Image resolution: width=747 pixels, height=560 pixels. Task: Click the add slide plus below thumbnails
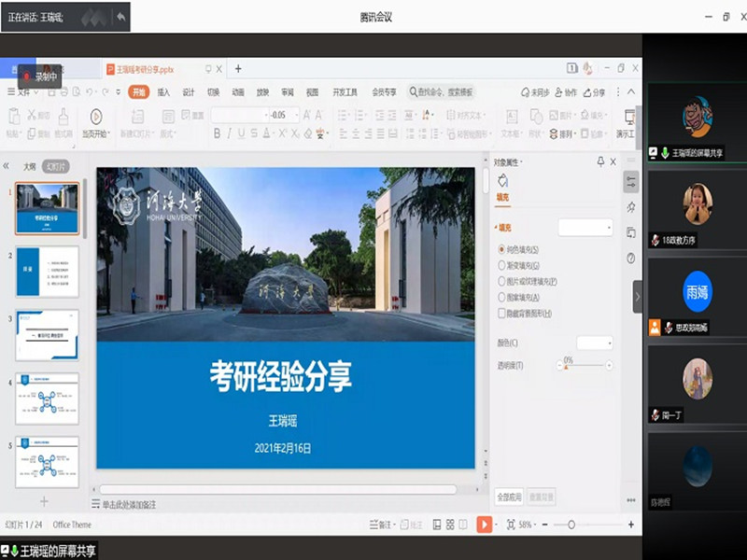pos(43,501)
